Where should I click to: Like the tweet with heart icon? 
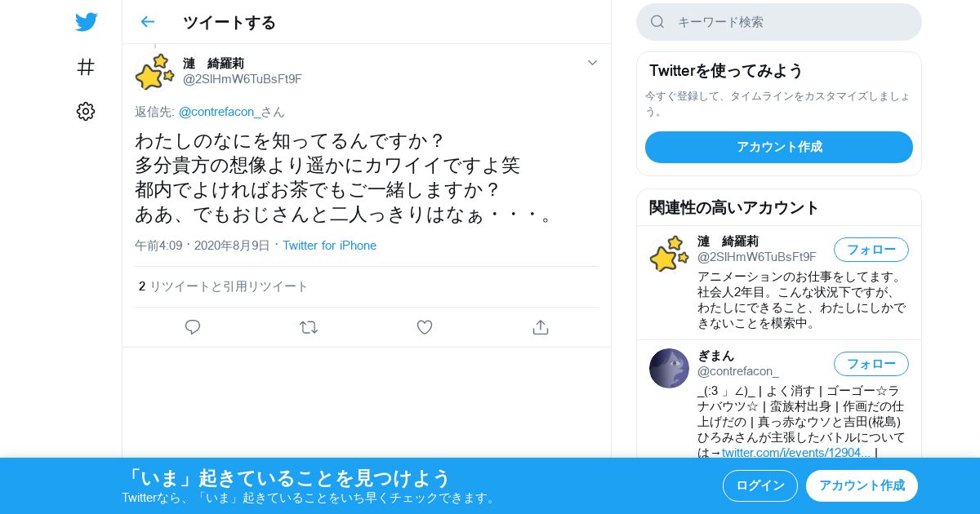(x=425, y=327)
